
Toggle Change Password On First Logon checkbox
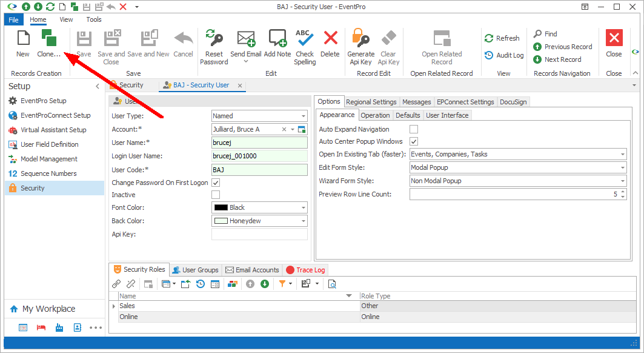coord(216,182)
